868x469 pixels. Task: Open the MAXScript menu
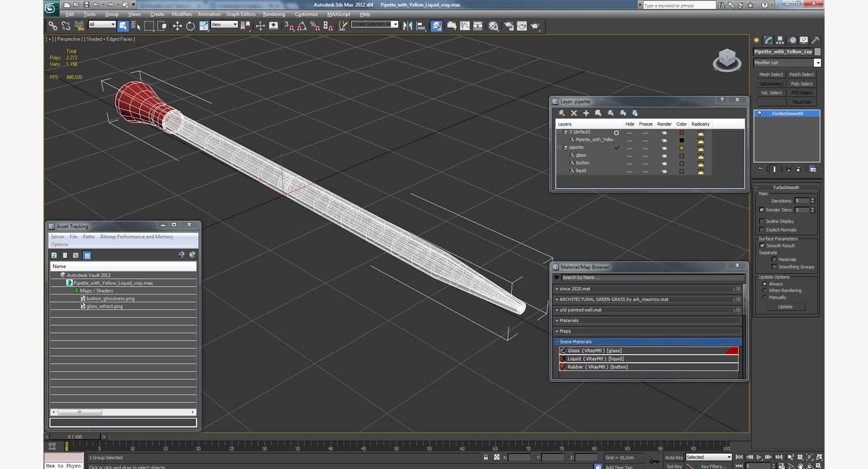(x=338, y=14)
